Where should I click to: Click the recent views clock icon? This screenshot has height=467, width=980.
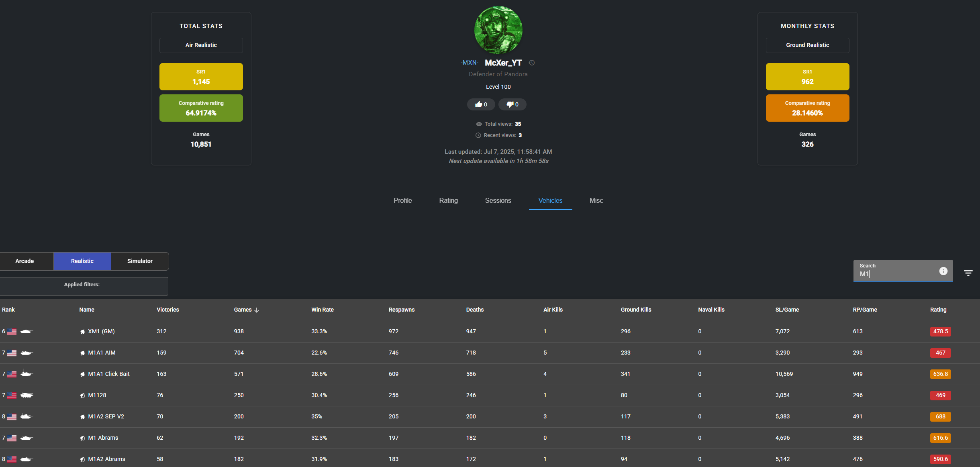(x=478, y=135)
